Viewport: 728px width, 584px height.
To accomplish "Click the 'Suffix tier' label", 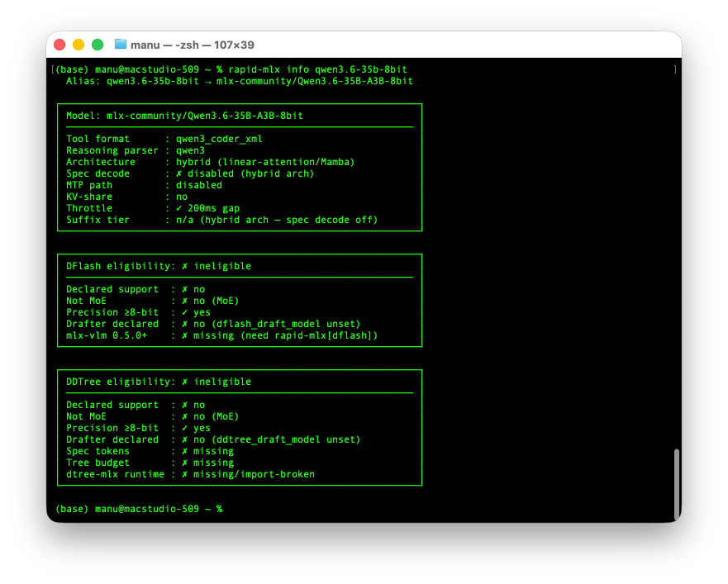I will click(98, 220).
